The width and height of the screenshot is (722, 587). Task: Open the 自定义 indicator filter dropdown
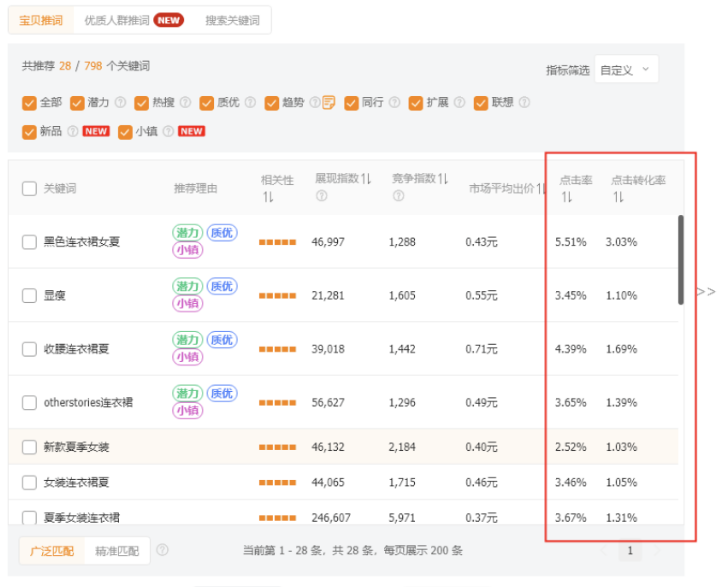tap(626, 70)
